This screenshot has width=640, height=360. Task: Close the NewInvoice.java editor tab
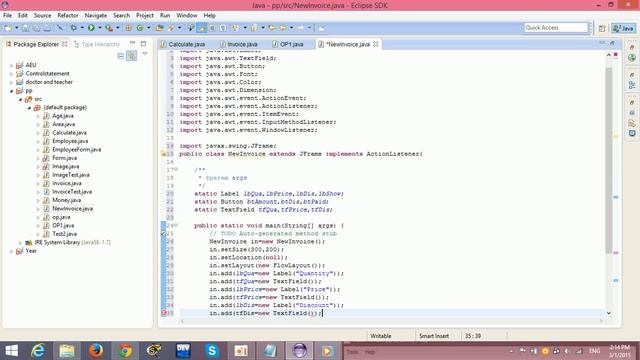pos(376,44)
